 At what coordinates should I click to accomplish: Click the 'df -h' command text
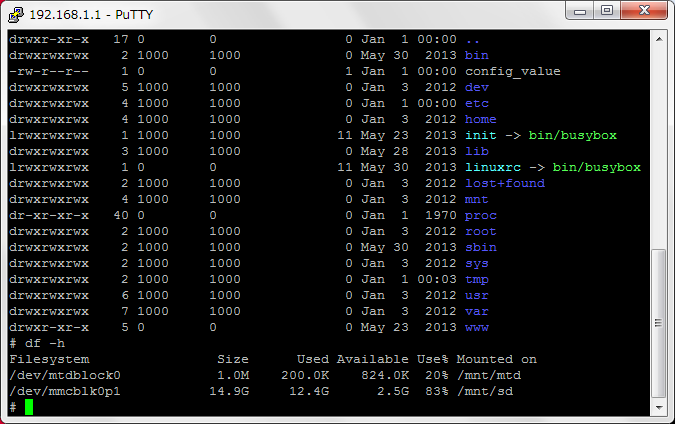click(45, 344)
